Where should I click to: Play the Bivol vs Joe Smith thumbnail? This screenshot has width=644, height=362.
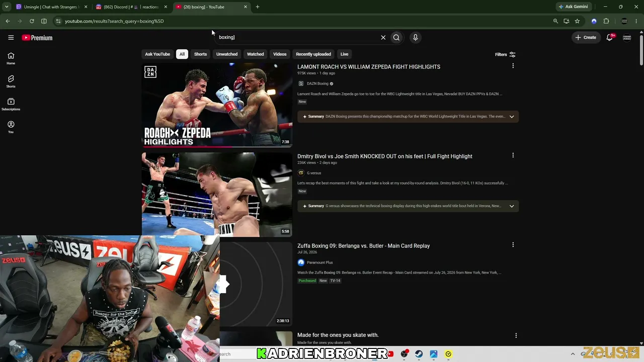[x=217, y=195]
